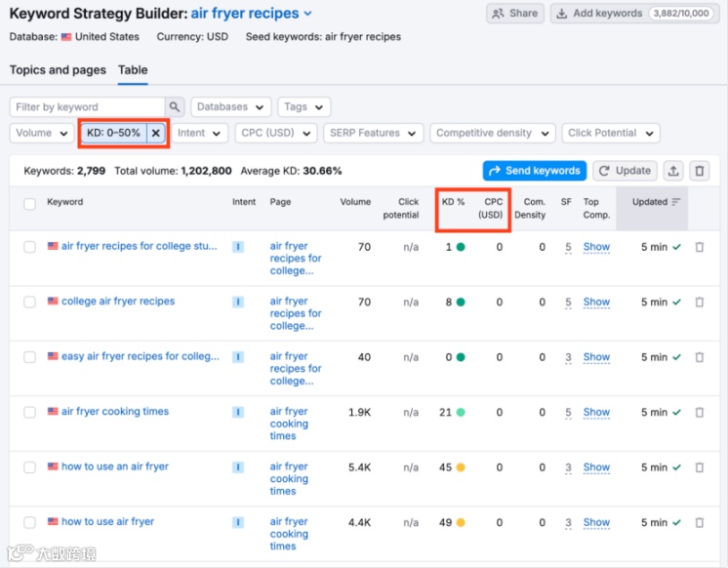Check the air fryer recipes for college stu... row
728x568 pixels.
29,247
